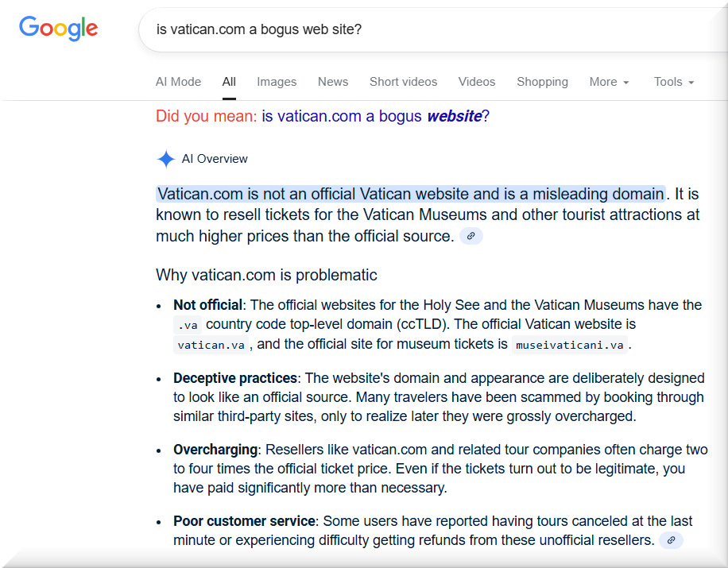Viewport: 728px width, 568px height.
Task: Click the AI Overview sparkle icon
Action: 165,159
